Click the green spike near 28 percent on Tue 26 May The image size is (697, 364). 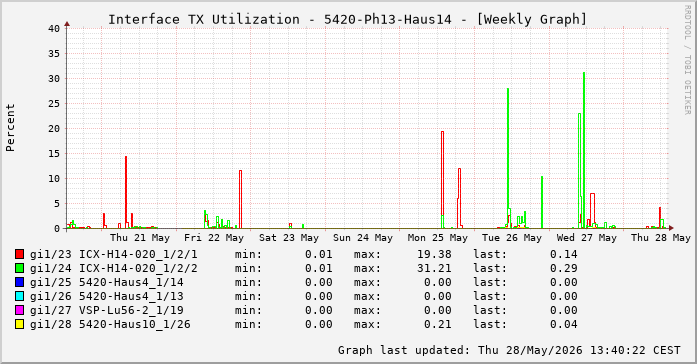click(508, 158)
